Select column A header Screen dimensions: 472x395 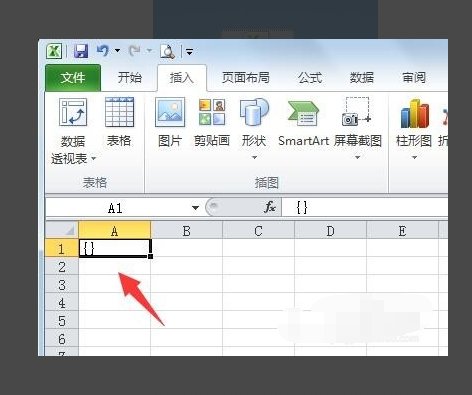[x=115, y=230]
